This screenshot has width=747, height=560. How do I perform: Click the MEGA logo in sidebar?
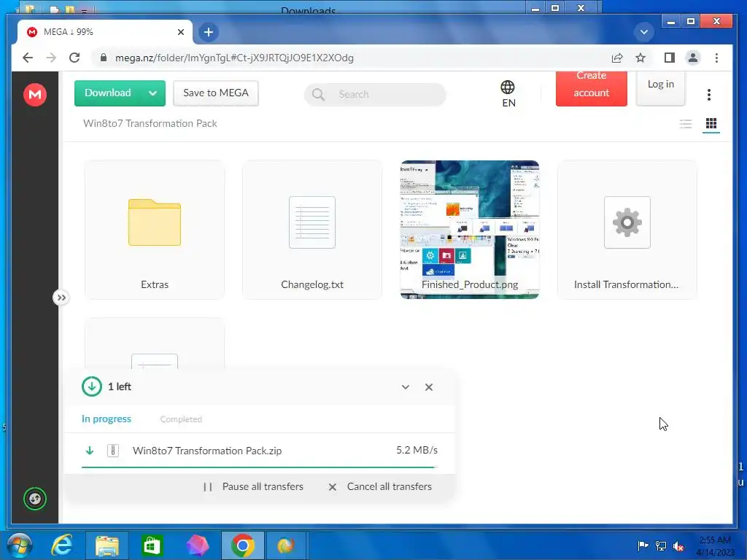pyautogui.click(x=35, y=94)
